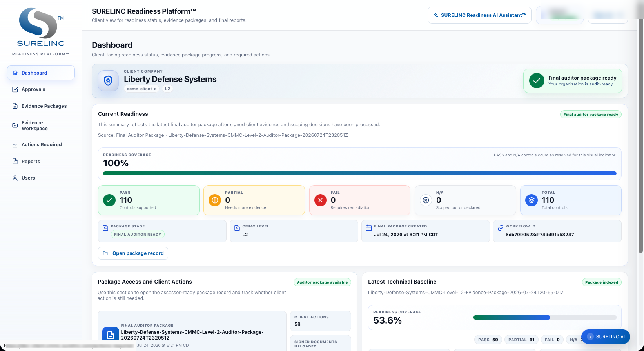Click the Package Access and Client Actions heading
The height and width of the screenshot is (351, 644).
[x=145, y=282]
